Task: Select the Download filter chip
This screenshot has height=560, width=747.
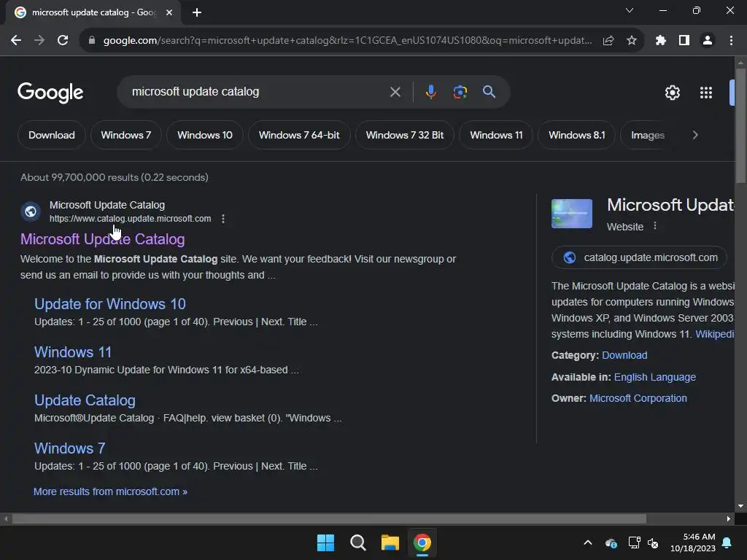Action: 52,135
